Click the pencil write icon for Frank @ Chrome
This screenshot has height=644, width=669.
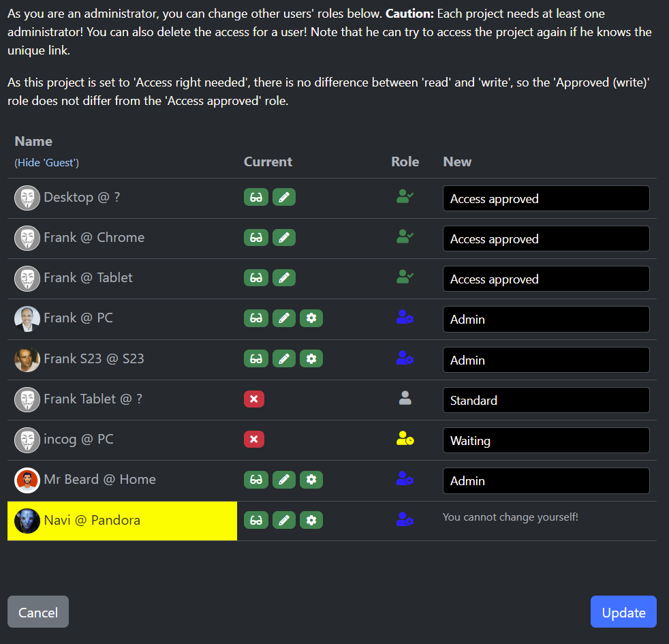(284, 238)
